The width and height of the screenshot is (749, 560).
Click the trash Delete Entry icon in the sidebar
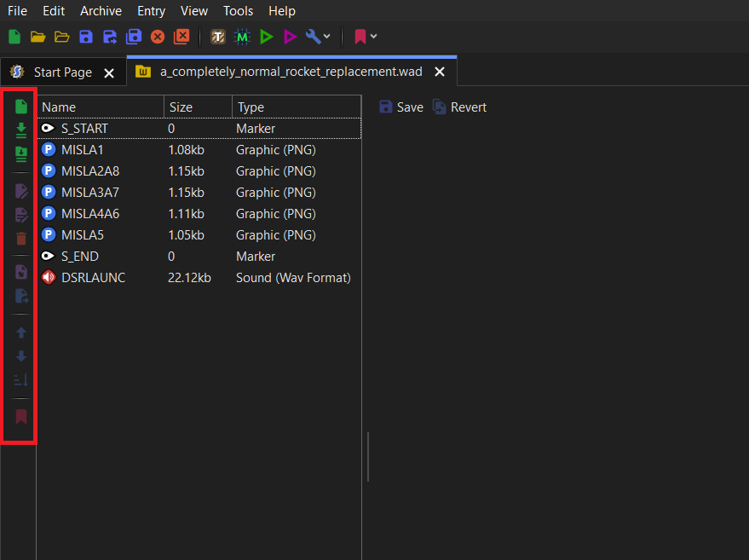pyautogui.click(x=21, y=239)
